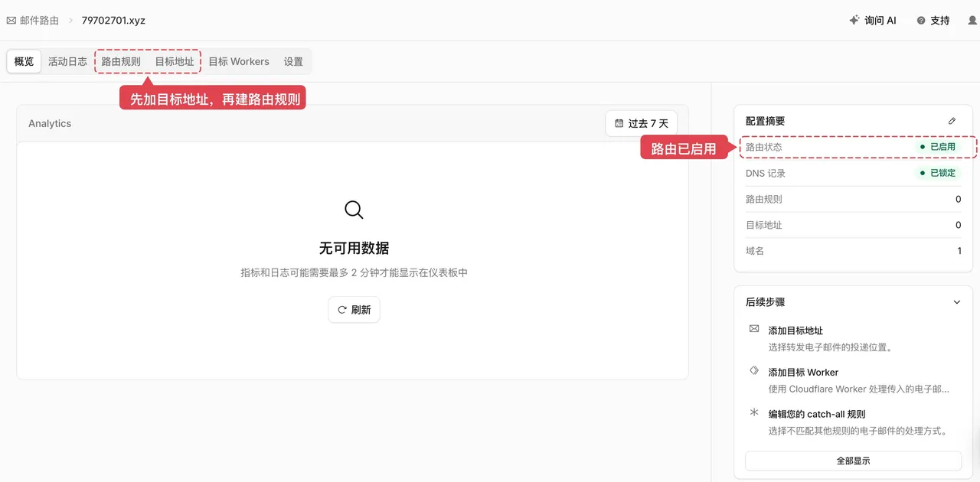The height and width of the screenshot is (482, 980).
Task: Switch to the 目标 Workers tab
Action: (x=239, y=61)
